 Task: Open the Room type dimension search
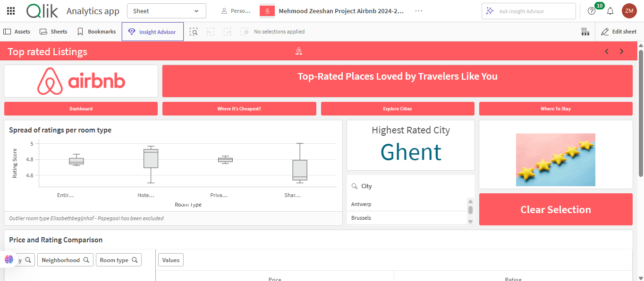point(119,260)
